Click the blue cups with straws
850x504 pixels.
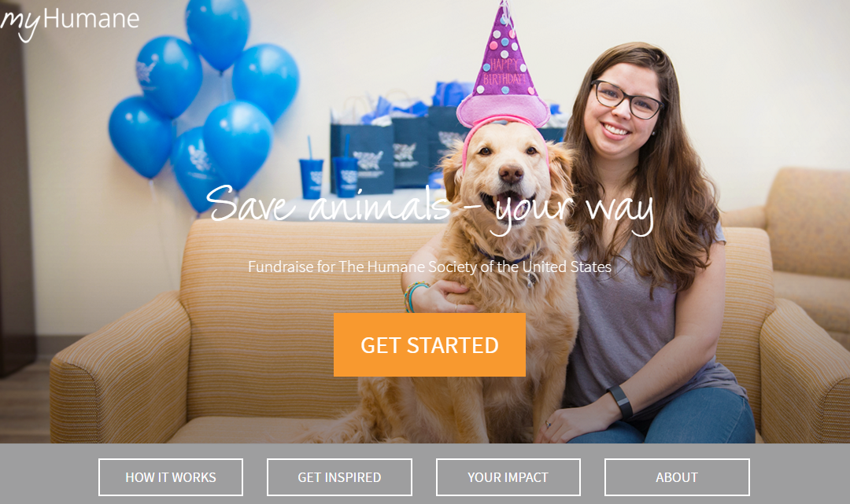[328, 173]
